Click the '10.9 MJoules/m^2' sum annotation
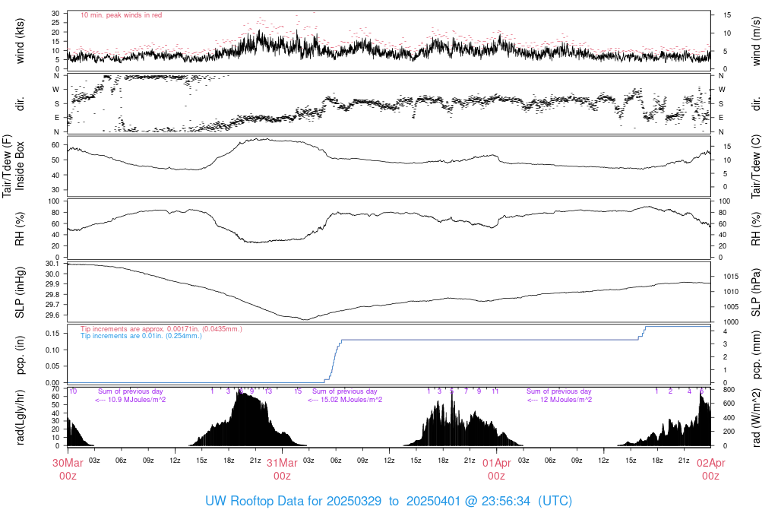This screenshot has height=532, width=778. tap(130, 400)
